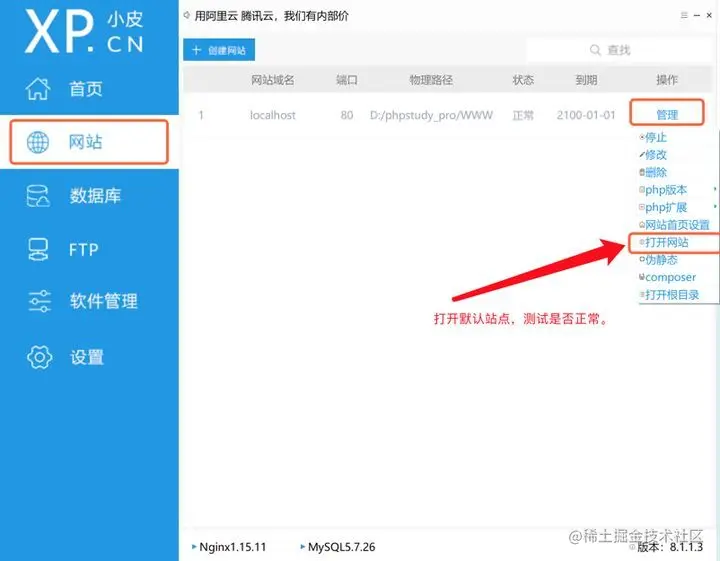Click the search magnifier icon
Viewport: 720px width, 561px height.
coord(595,50)
